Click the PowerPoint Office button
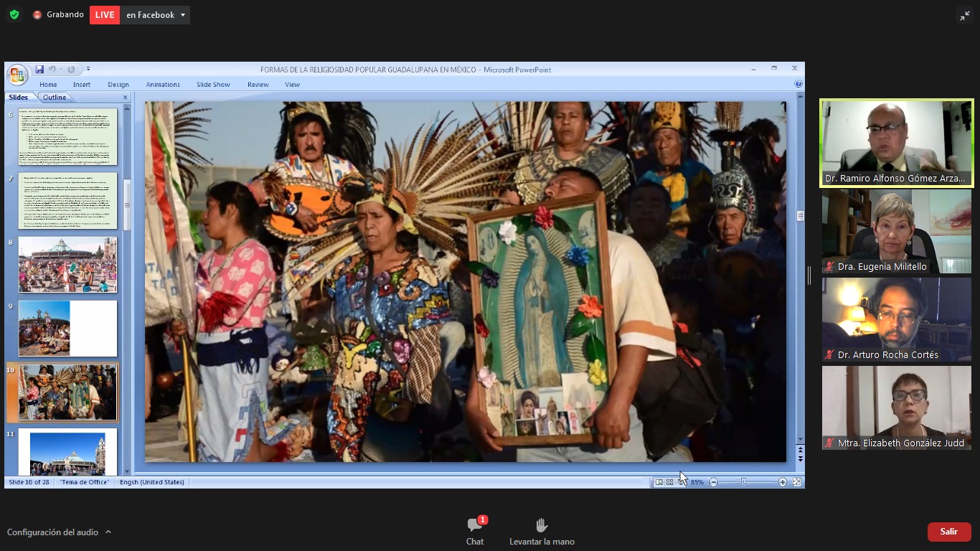Viewport: 980px width, 551px height. click(x=17, y=75)
